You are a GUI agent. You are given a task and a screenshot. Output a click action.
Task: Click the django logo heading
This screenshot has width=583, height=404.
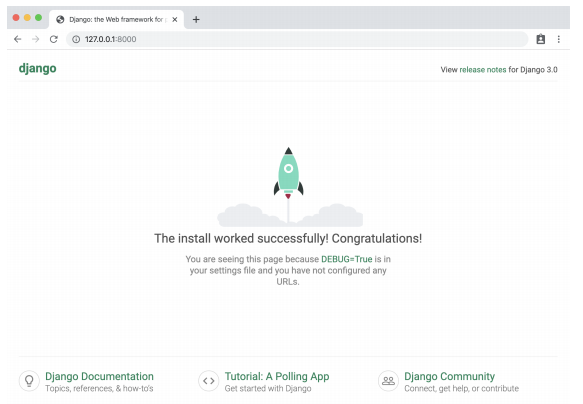coord(38,68)
